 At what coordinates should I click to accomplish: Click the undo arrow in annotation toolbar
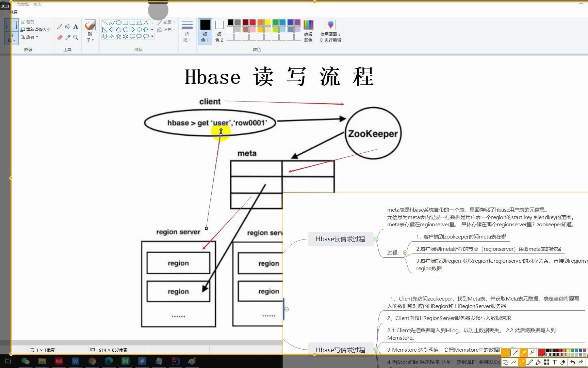coord(573,362)
